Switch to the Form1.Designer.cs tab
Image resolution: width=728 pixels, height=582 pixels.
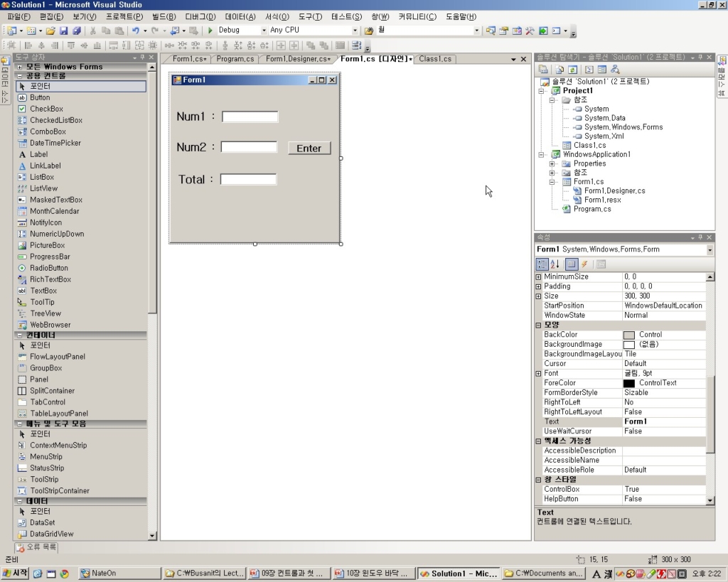[x=298, y=59]
